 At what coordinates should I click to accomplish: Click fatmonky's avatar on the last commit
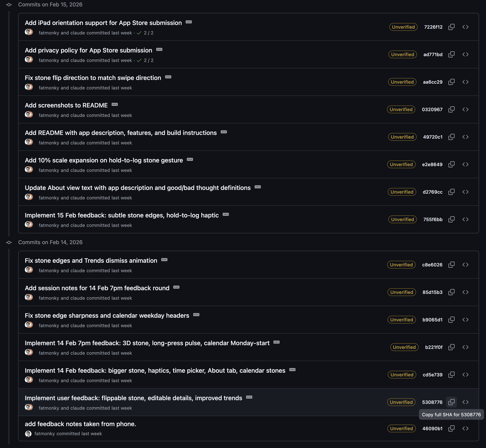pyautogui.click(x=28, y=433)
